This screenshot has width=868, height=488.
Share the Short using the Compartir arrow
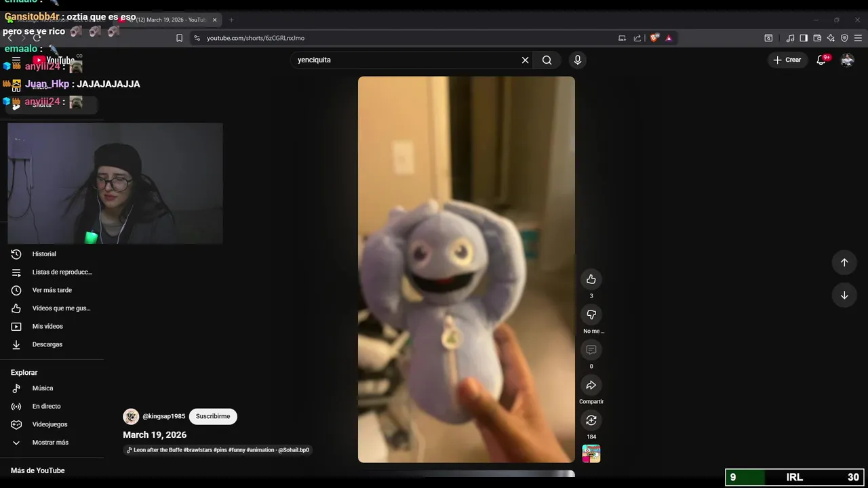[591, 385]
